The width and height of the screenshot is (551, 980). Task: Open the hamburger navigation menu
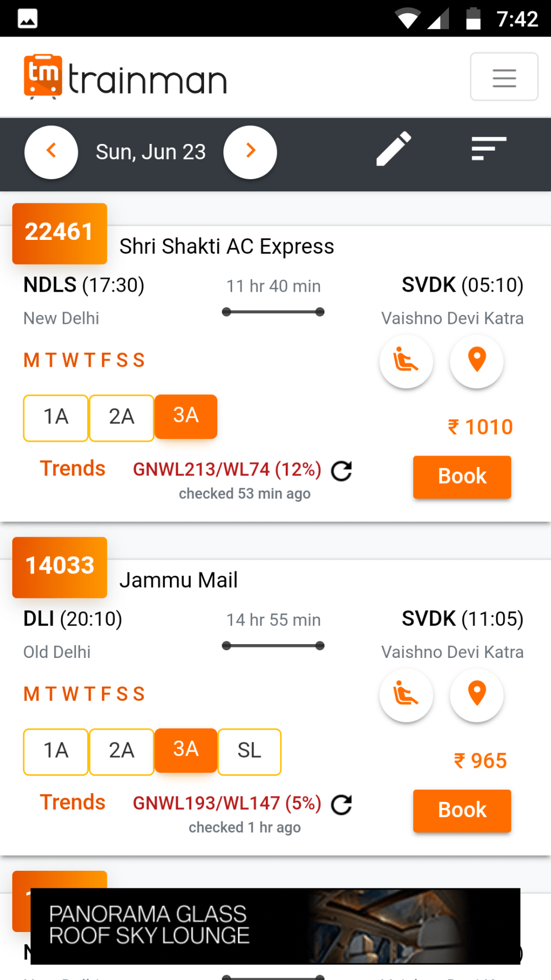pyautogui.click(x=504, y=77)
